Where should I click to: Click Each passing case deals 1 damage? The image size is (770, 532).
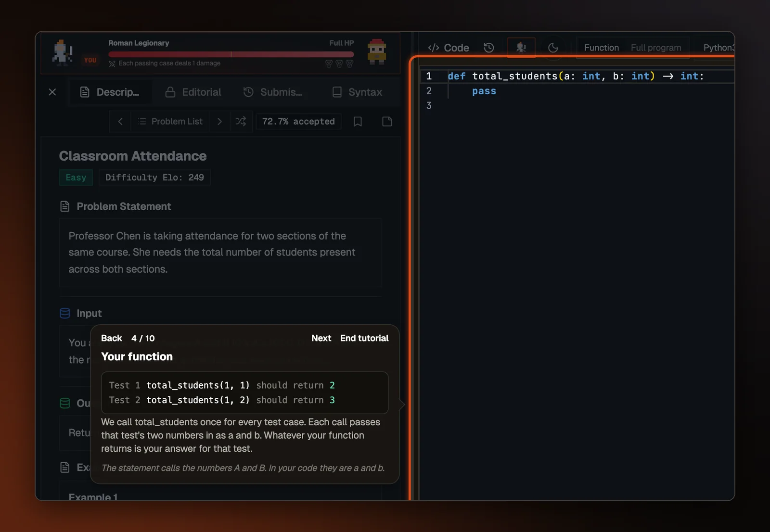click(169, 63)
